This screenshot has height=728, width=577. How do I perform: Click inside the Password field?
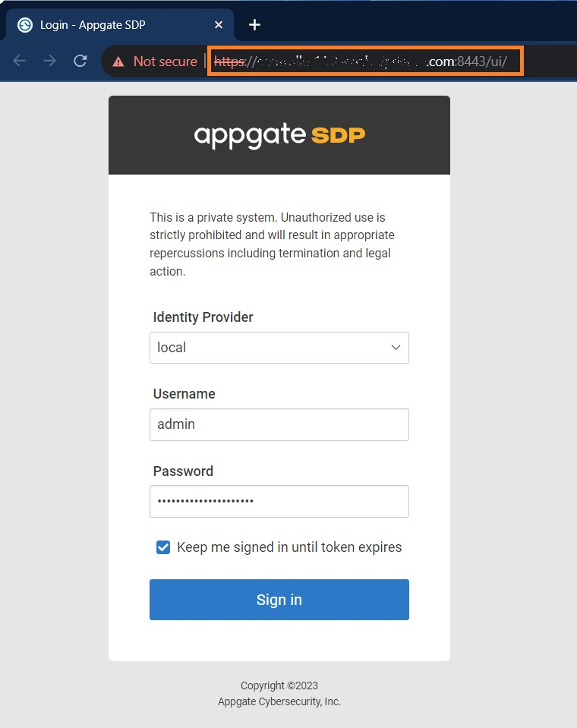pyautogui.click(x=279, y=501)
